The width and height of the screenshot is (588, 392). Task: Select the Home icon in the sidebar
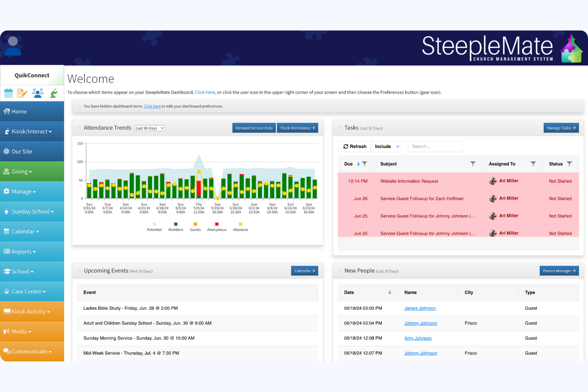click(7, 111)
